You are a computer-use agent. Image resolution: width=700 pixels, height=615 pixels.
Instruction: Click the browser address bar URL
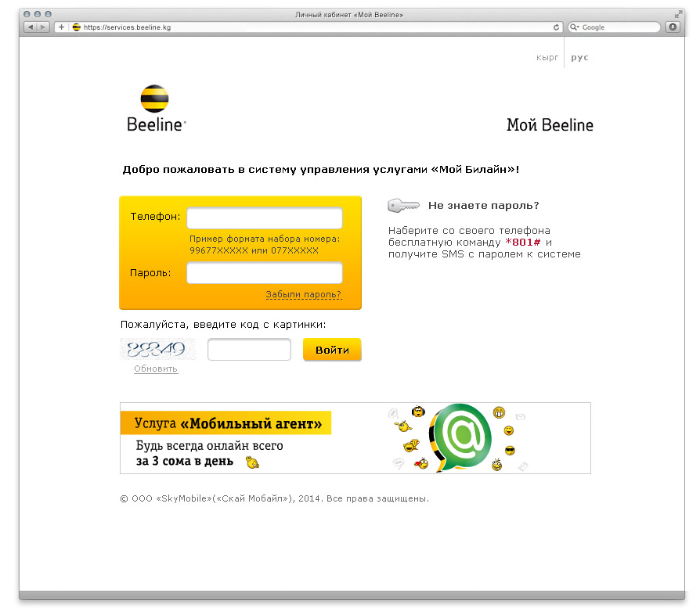[x=127, y=27]
